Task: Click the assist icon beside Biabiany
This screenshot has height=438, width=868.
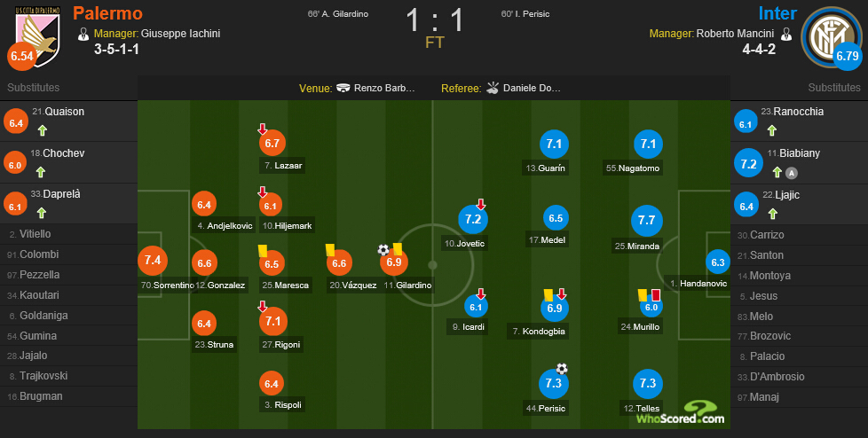Action: 792,173
